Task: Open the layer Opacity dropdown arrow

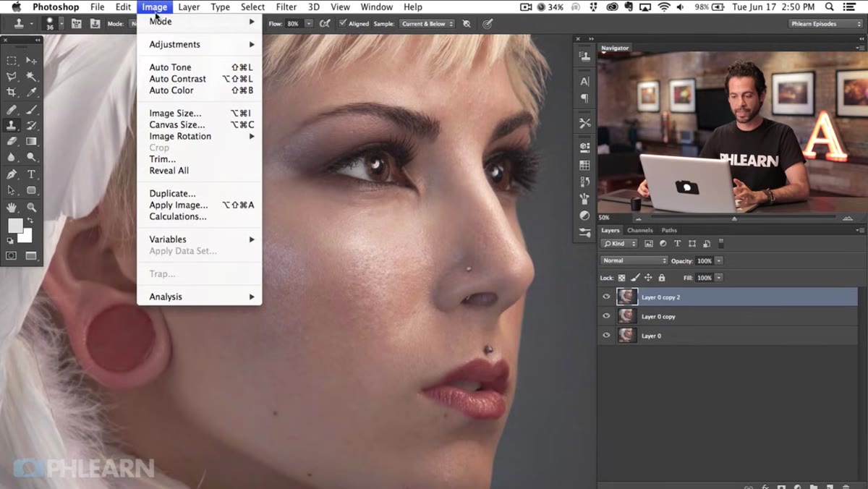Action: pyautogui.click(x=719, y=260)
